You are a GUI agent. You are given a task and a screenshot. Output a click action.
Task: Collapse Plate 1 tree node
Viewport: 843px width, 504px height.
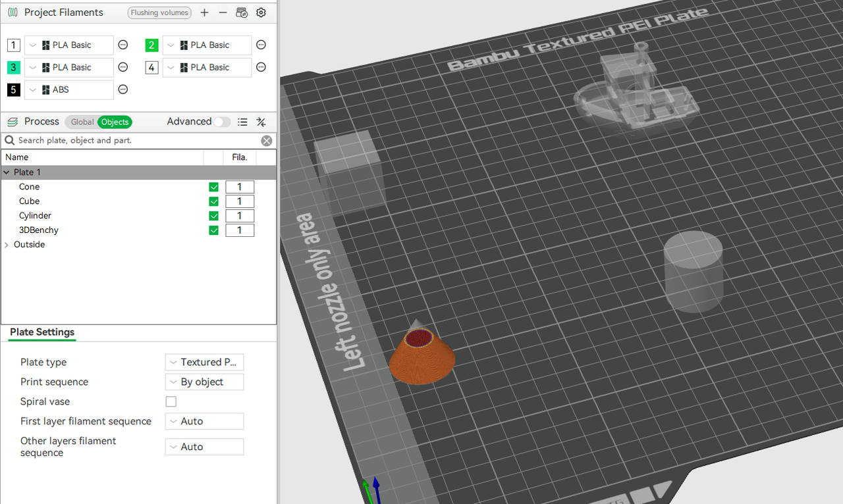(7, 172)
